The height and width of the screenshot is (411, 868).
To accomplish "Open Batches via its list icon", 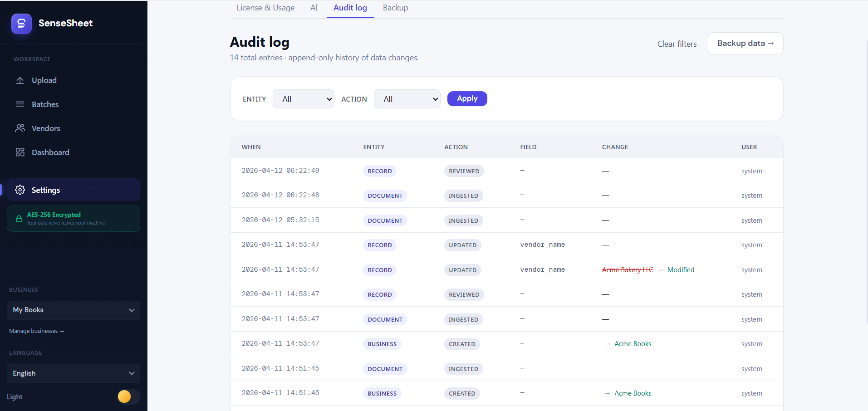I will (x=20, y=104).
